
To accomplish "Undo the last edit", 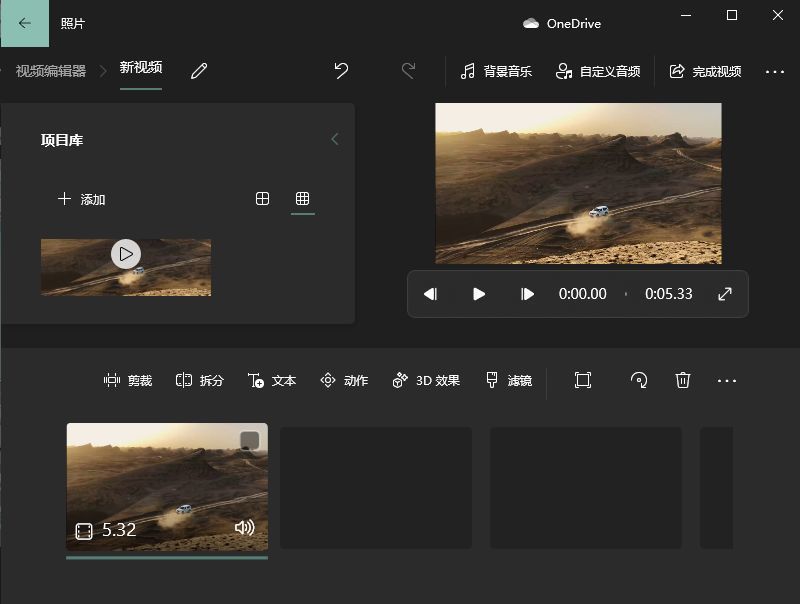I will click(x=341, y=71).
